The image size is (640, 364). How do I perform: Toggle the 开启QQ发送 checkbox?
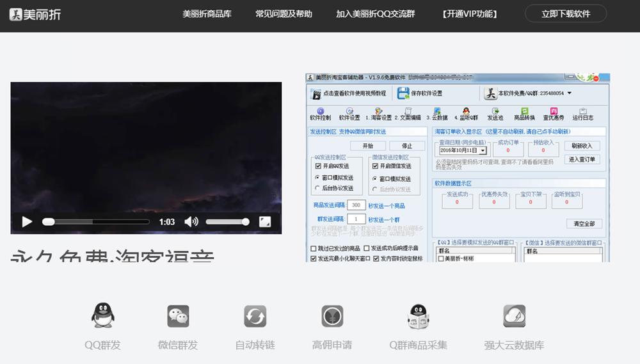tap(318, 166)
